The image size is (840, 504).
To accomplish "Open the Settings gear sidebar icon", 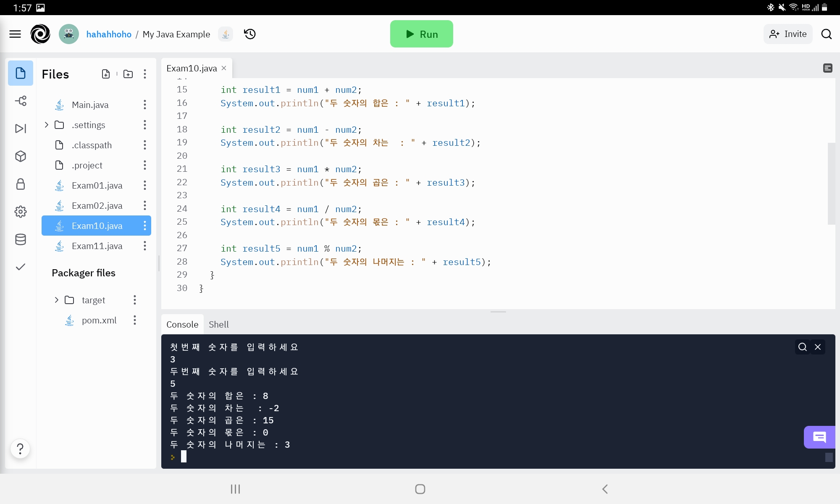I will tap(21, 212).
